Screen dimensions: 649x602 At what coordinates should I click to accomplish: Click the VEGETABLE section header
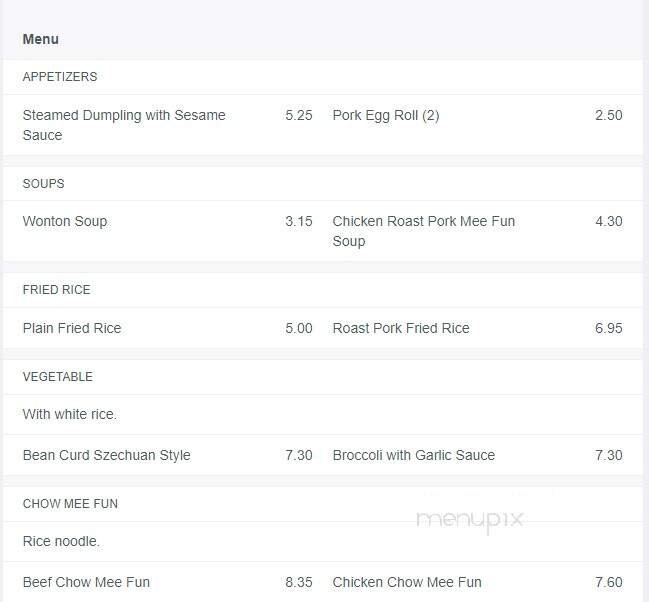57,377
